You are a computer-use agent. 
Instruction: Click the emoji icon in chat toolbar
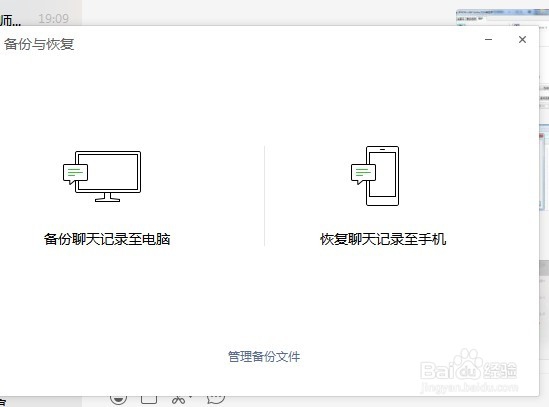coord(118,400)
